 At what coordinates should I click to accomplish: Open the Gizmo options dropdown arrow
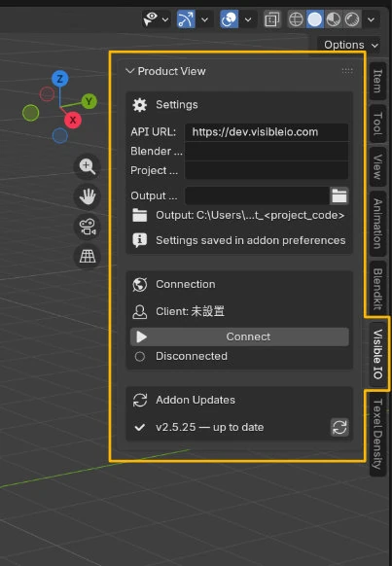(204, 19)
